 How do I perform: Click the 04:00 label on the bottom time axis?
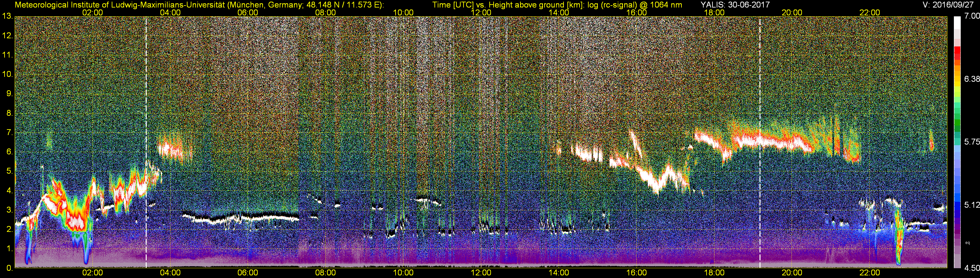click(x=170, y=273)
